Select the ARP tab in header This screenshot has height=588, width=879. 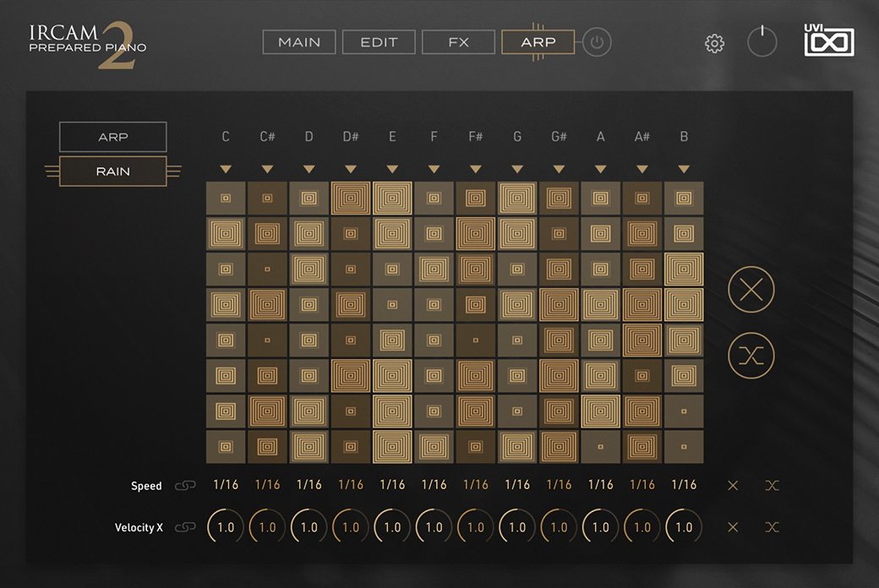point(538,42)
